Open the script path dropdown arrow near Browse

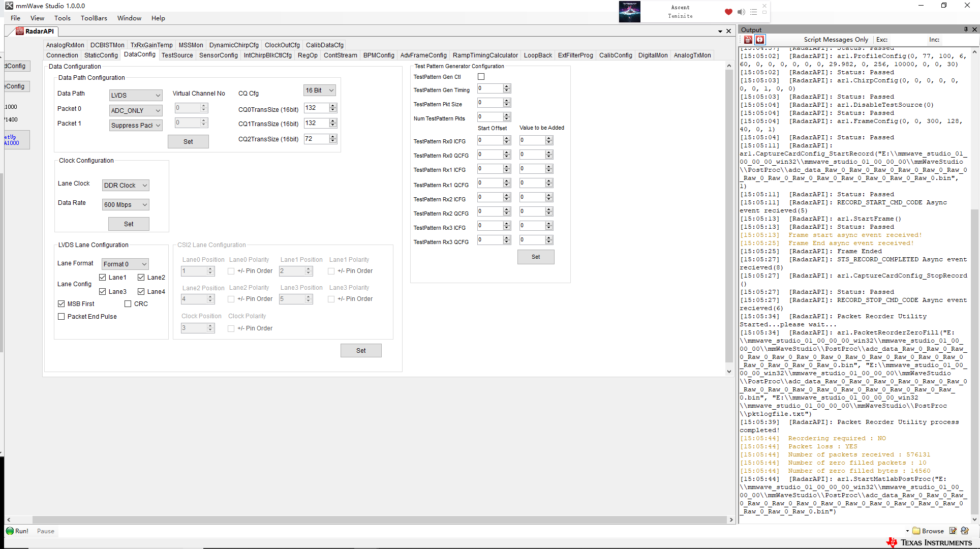pos(907,531)
